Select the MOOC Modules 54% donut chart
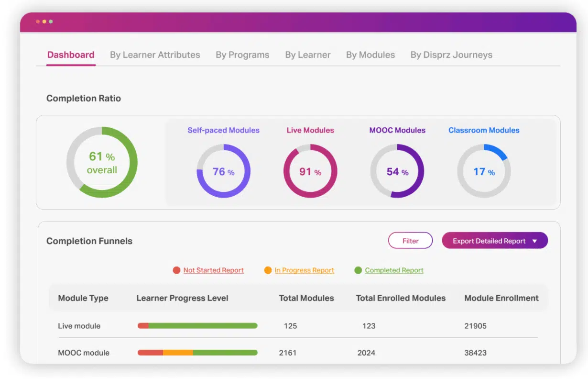Screen dimensions: 588x379 (397, 171)
